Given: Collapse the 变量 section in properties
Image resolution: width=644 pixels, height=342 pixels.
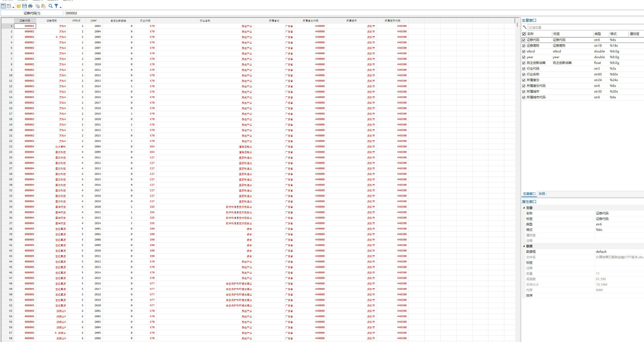Looking at the screenshot, I should pyautogui.click(x=524, y=208).
